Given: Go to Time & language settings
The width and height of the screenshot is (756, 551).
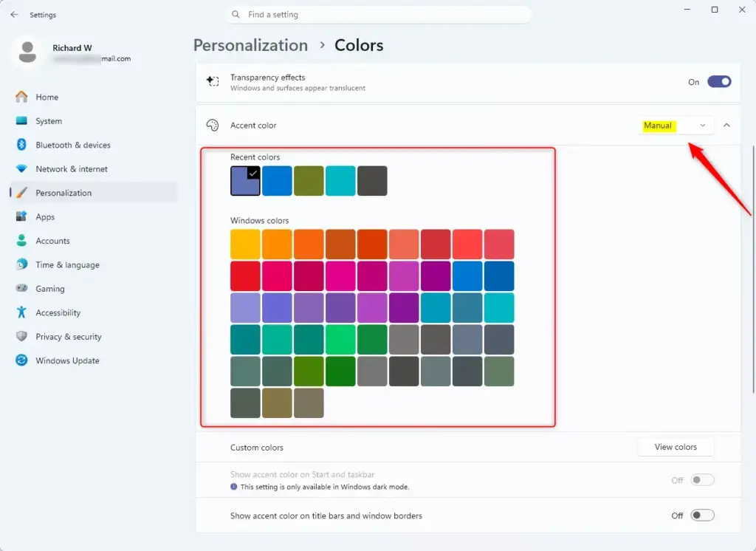Looking at the screenshot, I should pyautogui.click(x=94, y=264).
